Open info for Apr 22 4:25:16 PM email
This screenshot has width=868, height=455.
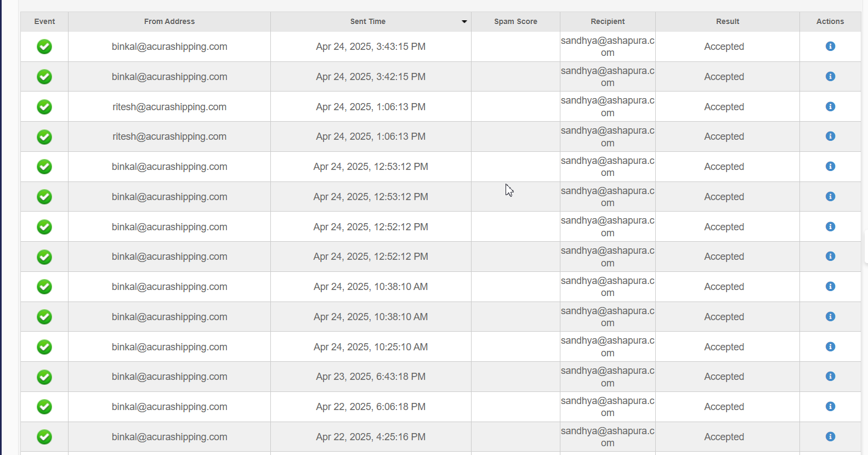click(830, 437)
